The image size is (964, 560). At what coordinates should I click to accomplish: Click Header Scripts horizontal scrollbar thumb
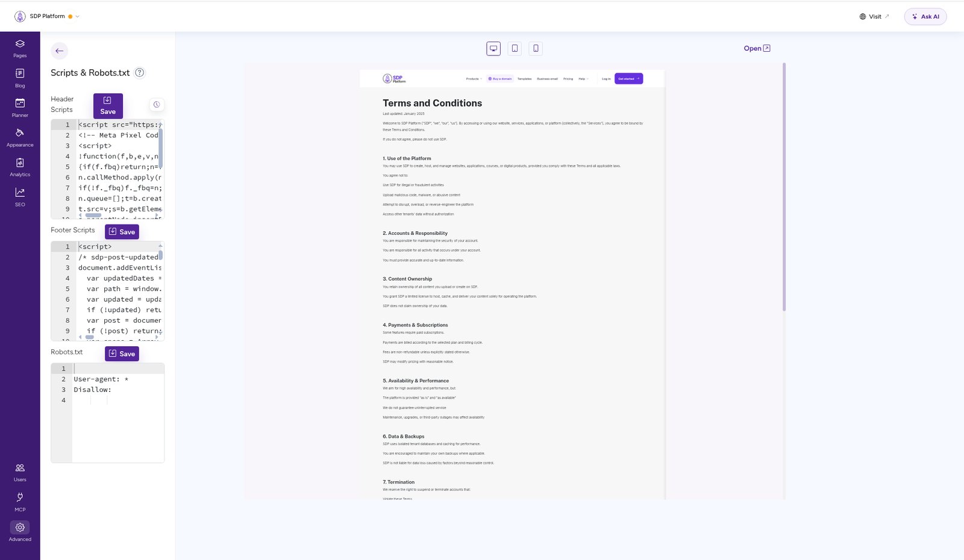pos(93,215)
